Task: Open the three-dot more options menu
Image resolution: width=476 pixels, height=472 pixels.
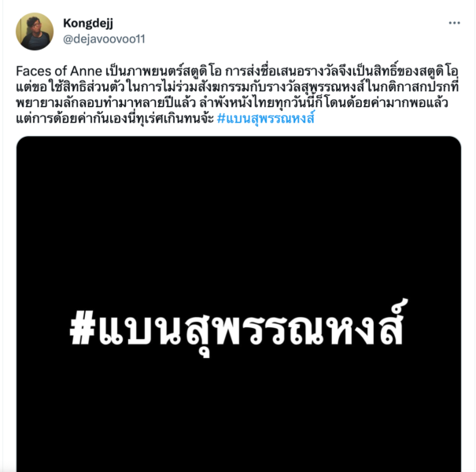Action: (x=455, y=23)
